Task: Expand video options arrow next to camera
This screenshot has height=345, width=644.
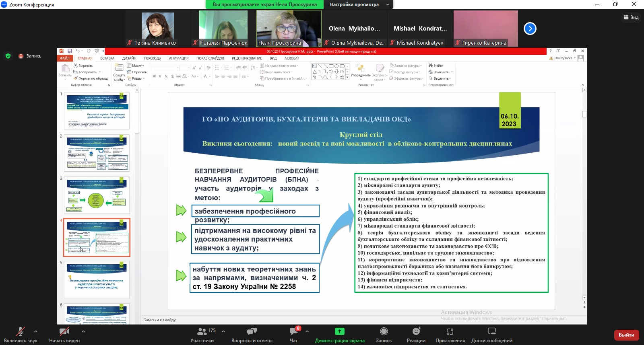Action: coord(83,331)
